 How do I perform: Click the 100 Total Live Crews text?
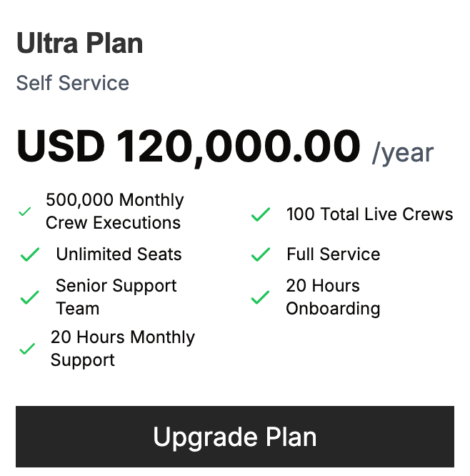click(369, 214)
